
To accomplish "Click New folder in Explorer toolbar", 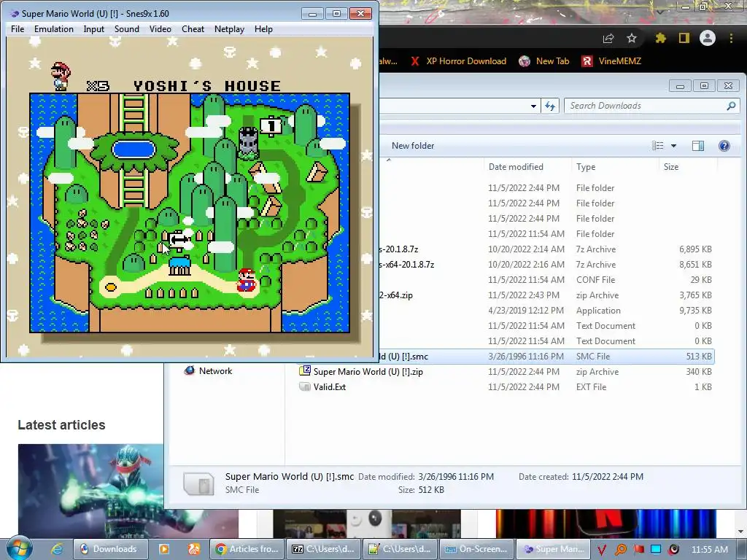I will click(413, 146).
